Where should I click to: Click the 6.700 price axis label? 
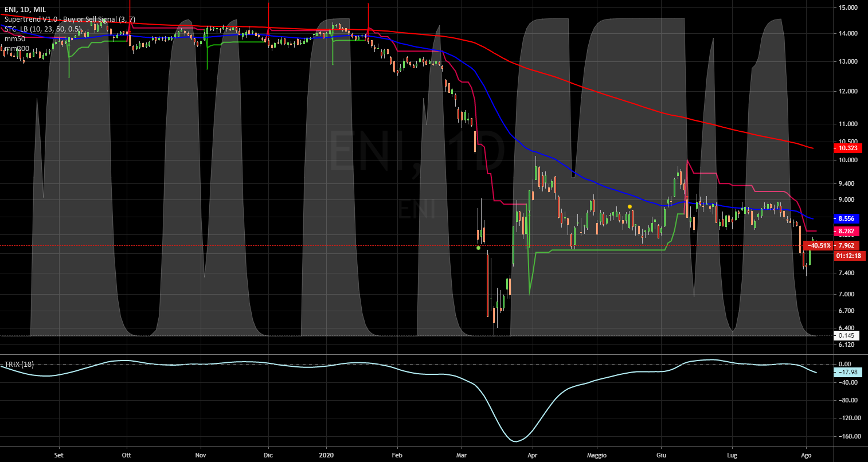click(847, 311)
